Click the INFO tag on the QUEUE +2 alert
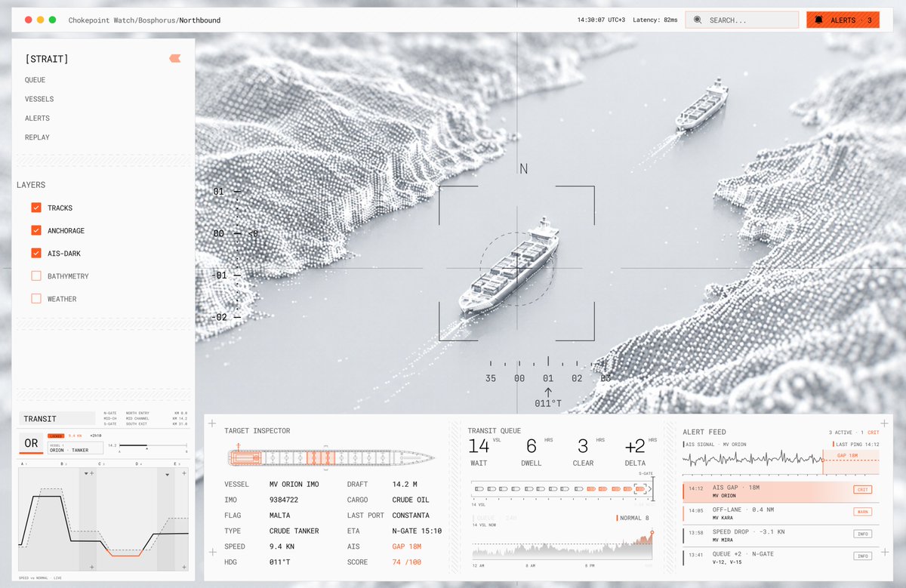The height and width of the screenshot is (588, 906). (861, 556)
